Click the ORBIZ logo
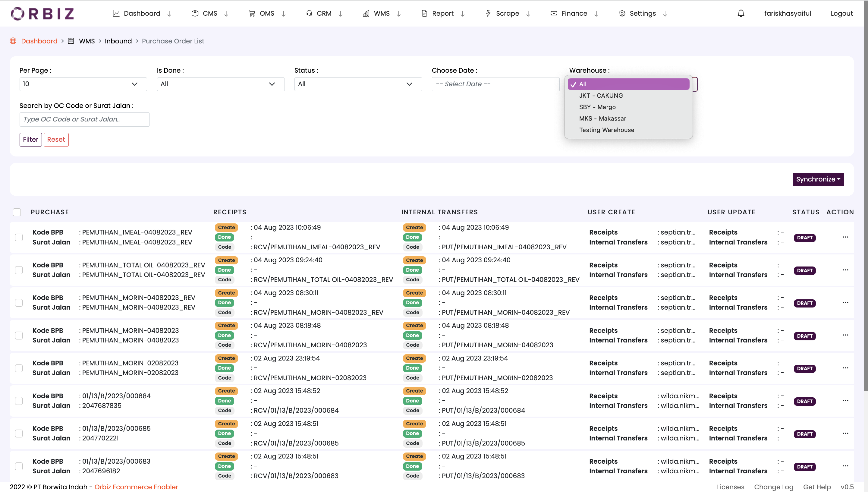868x492 pixels. (42, 14)
